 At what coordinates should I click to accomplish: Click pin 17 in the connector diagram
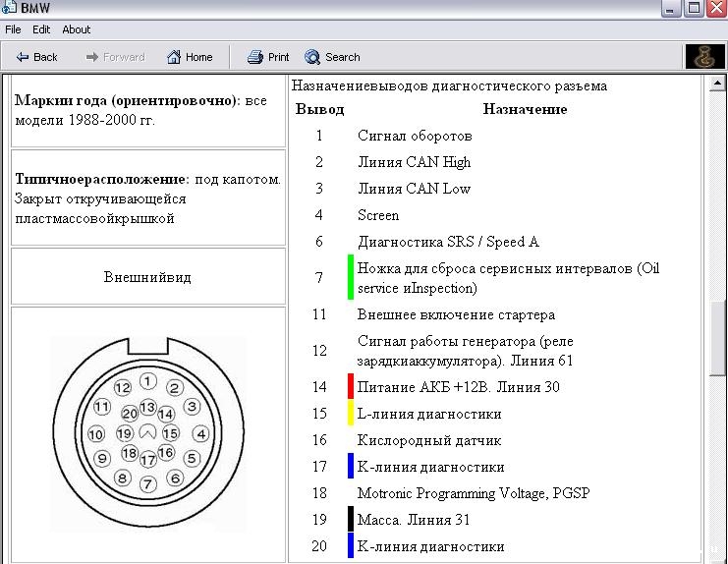[x=147, y=459]
